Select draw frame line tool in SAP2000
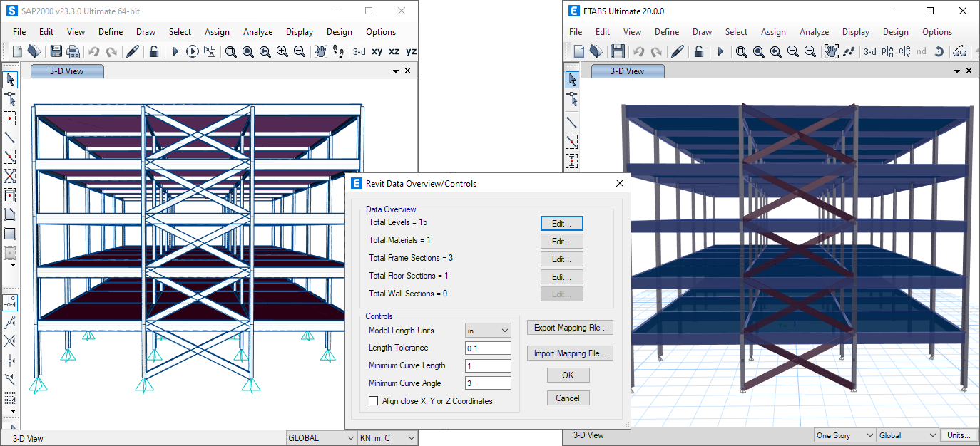Image resolution: width=980 pixels, height=446 pixels. point(10,137)
